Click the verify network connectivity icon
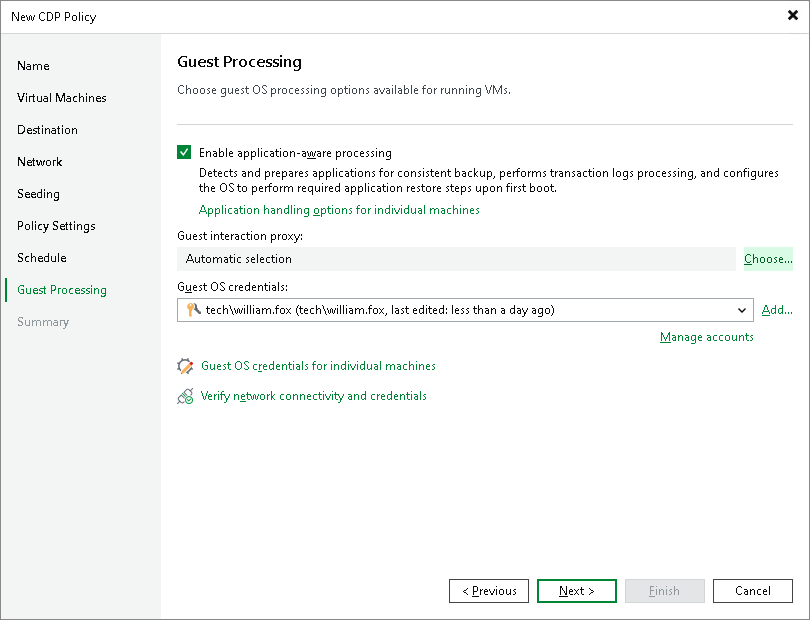 186,396
